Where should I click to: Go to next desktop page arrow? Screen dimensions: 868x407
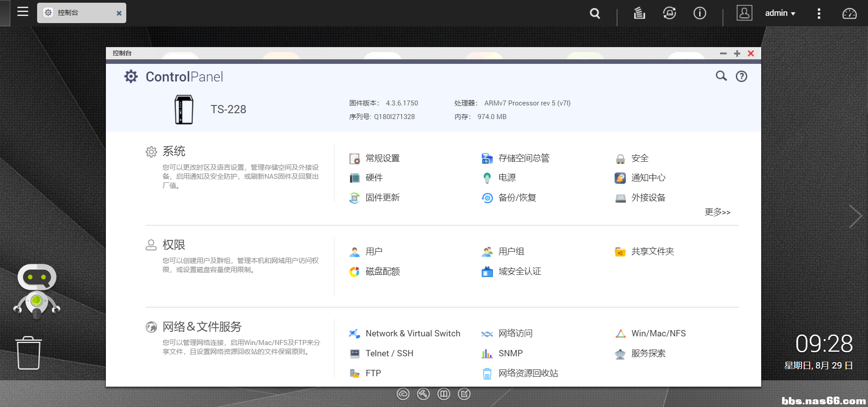[855, 216]
